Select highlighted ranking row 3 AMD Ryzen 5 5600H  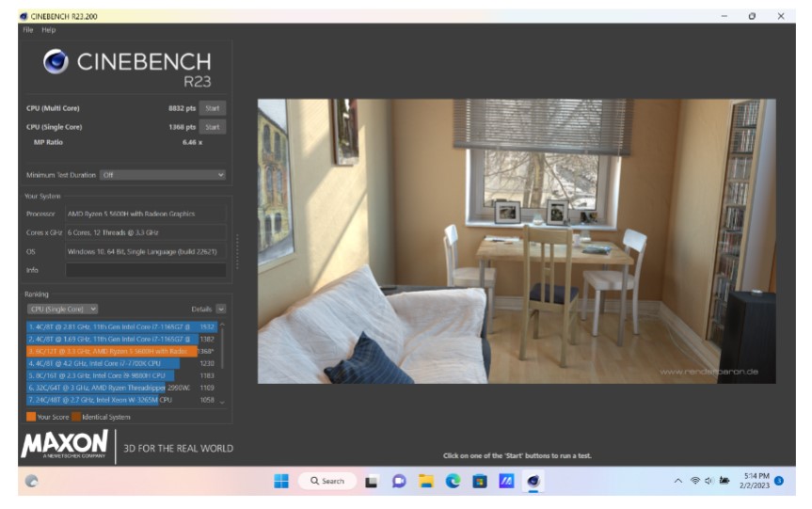(x=121, y=351)
